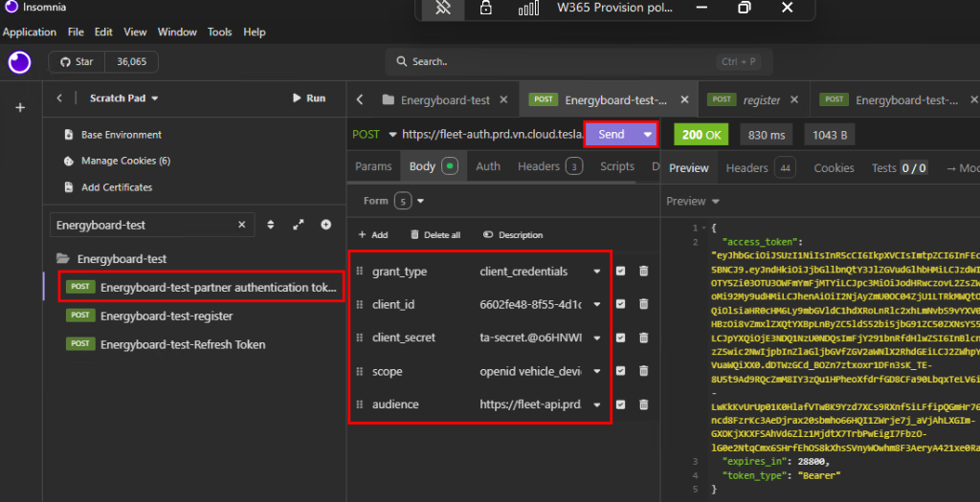Delete the grant_type row
This screenshot has height=502, width=980.
(644, 271)
